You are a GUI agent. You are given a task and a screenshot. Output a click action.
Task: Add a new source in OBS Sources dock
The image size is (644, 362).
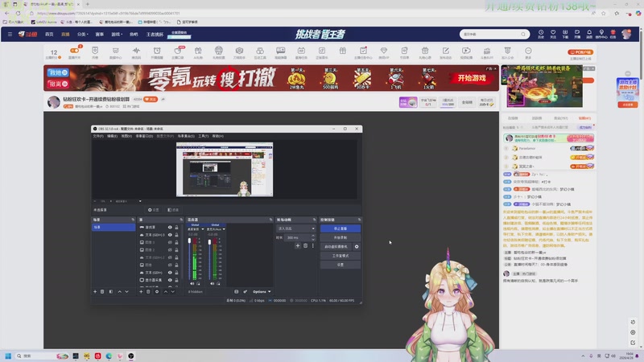click(141, 291)
